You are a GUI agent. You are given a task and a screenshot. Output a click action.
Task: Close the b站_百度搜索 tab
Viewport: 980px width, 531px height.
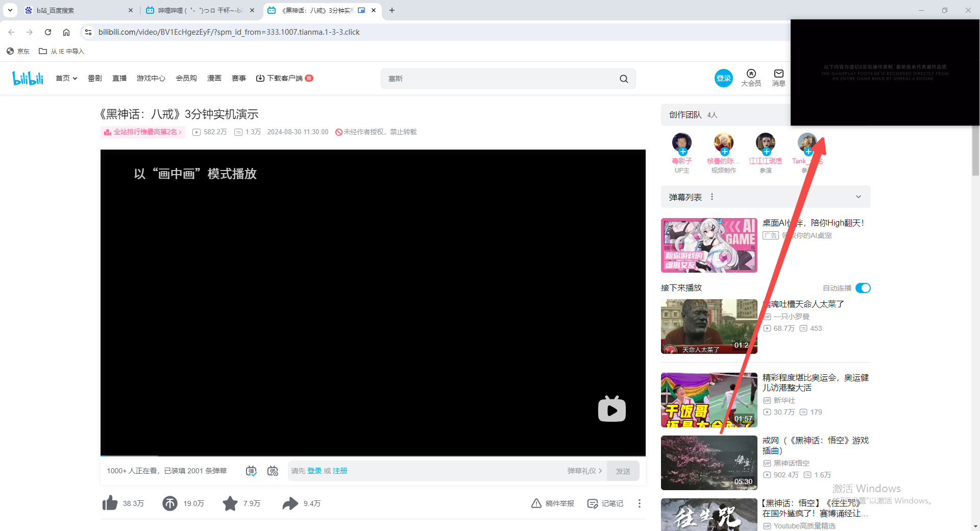pos(131,10)
